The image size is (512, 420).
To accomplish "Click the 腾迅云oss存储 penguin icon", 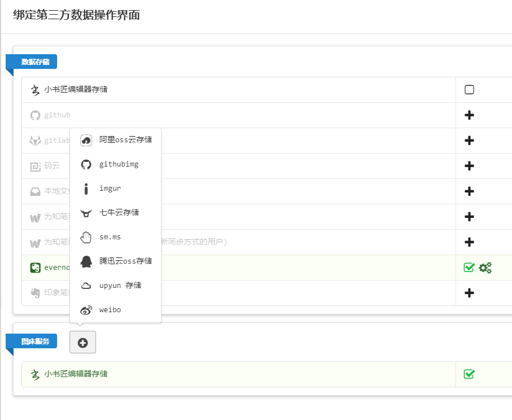I will pyautogui.click(x=86, y=261).
